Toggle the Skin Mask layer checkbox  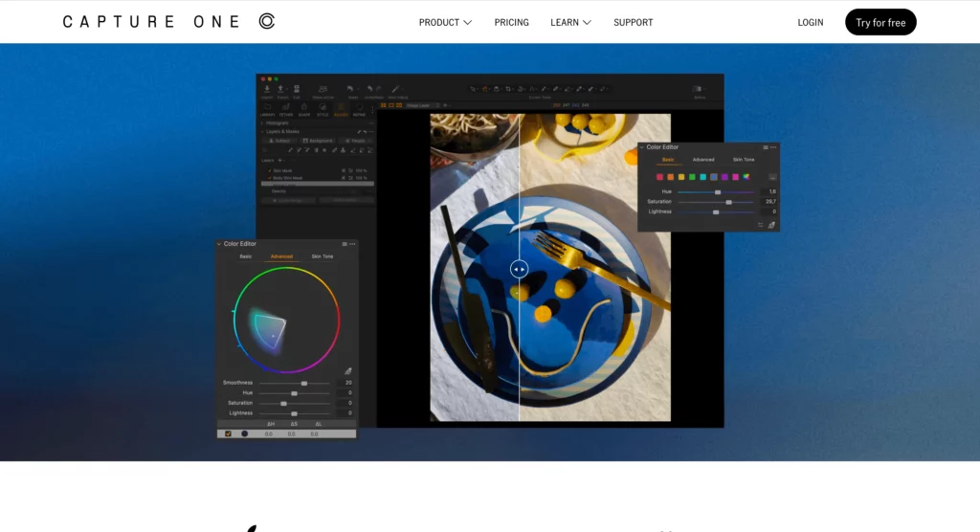pos(269,170)
